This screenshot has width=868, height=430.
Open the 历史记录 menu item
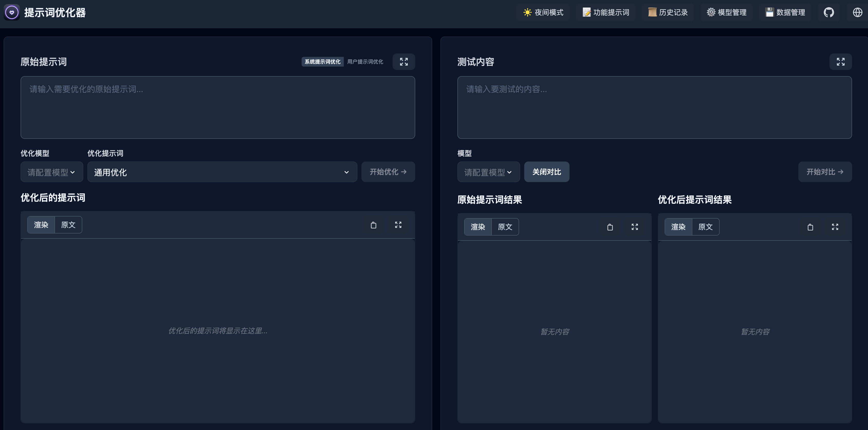[668, 12]
